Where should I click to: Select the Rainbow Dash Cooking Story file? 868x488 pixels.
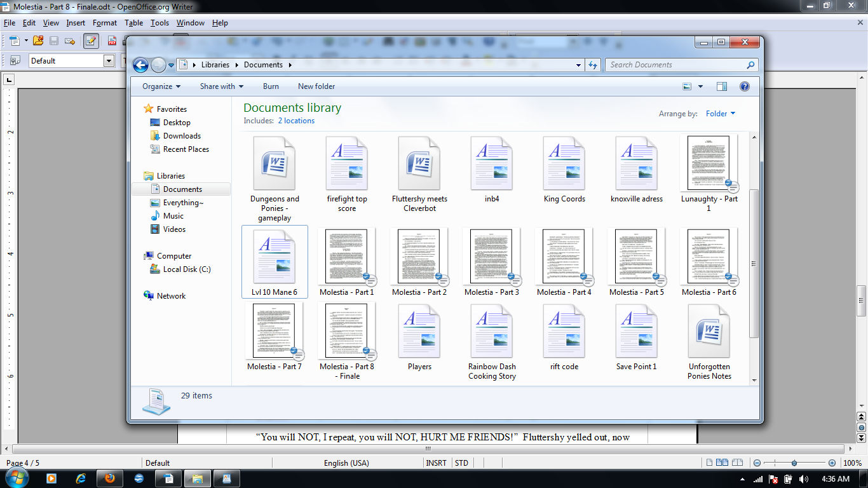tap(492, 341)
